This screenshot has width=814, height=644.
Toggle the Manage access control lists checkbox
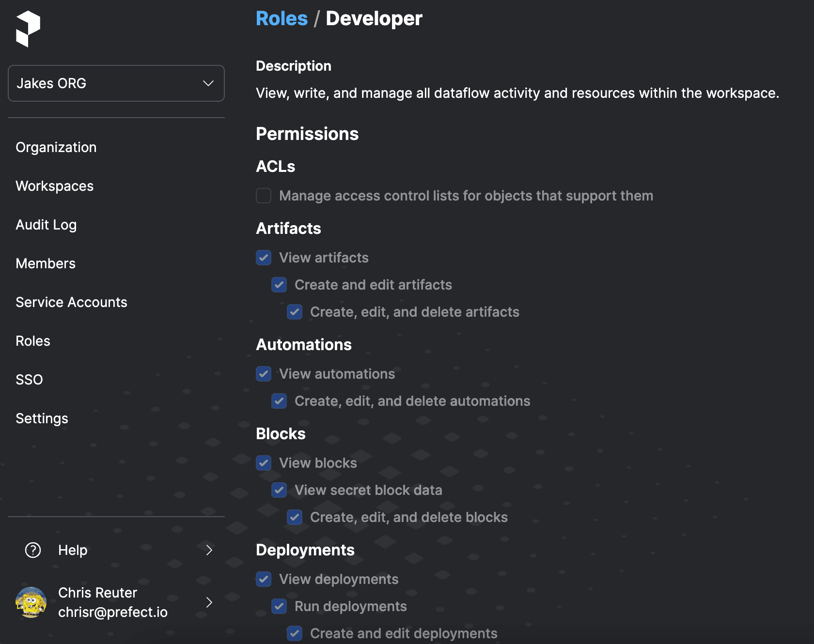pyautogui.click(x=264, y=196)
